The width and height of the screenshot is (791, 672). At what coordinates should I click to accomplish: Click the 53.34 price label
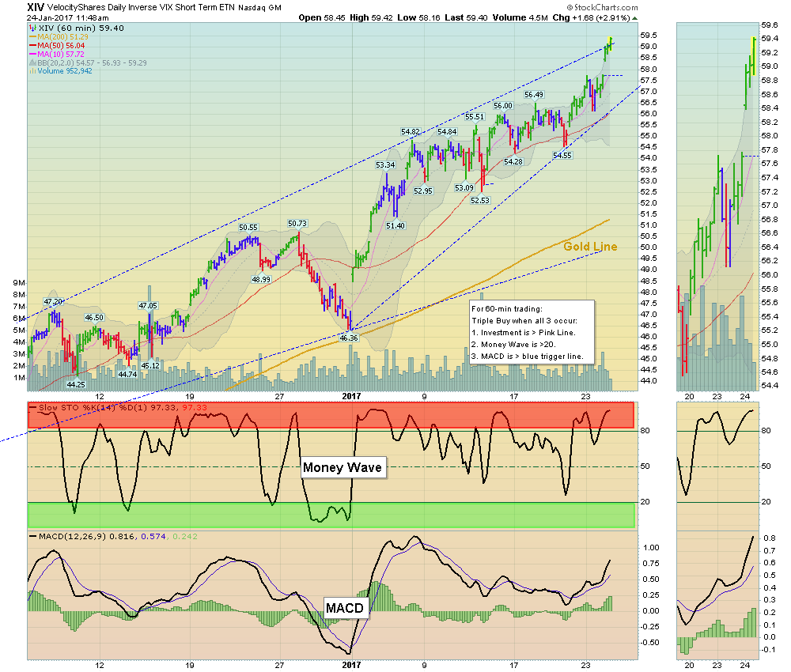[x=385, y=165]
